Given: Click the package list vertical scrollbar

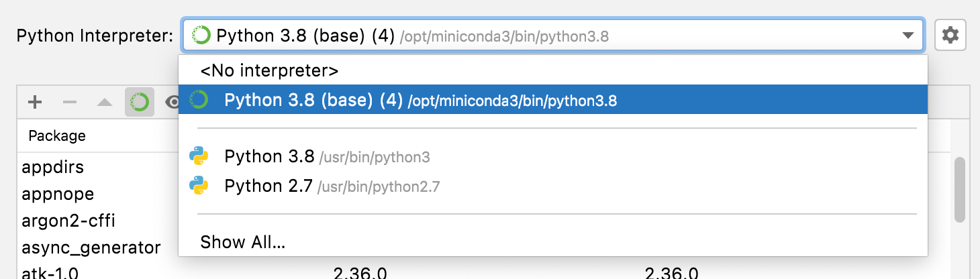Looking at the screenshot, I should pyautogui.click(x=960, y=189).
